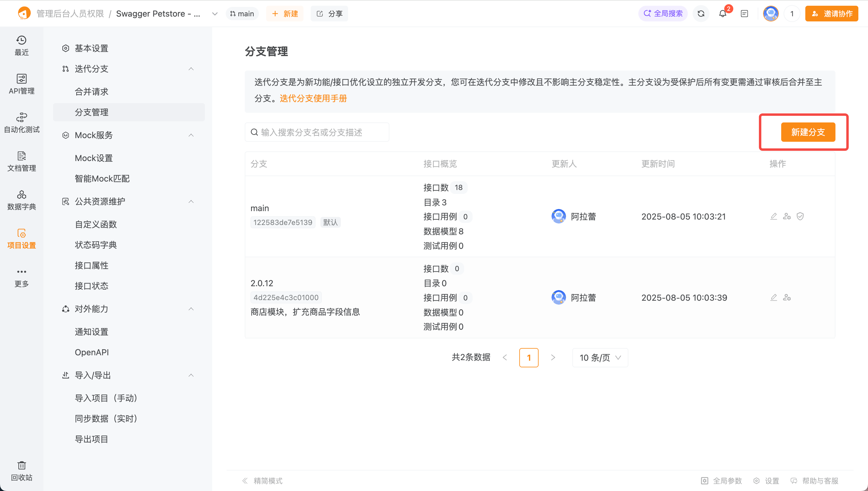Collapse the 迭代分支 section
The width and height of the screenshot is (868, 491).
tap(191, 69)
